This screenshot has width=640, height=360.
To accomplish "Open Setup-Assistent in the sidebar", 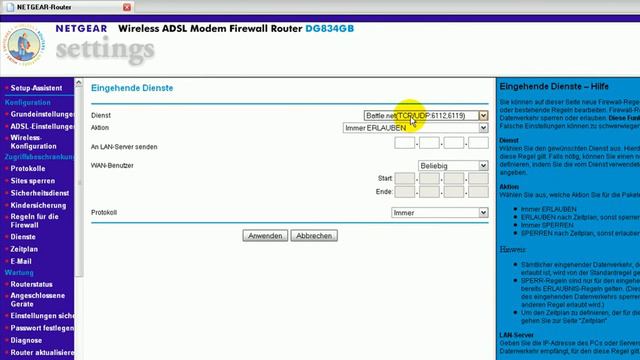I will 36,88.
